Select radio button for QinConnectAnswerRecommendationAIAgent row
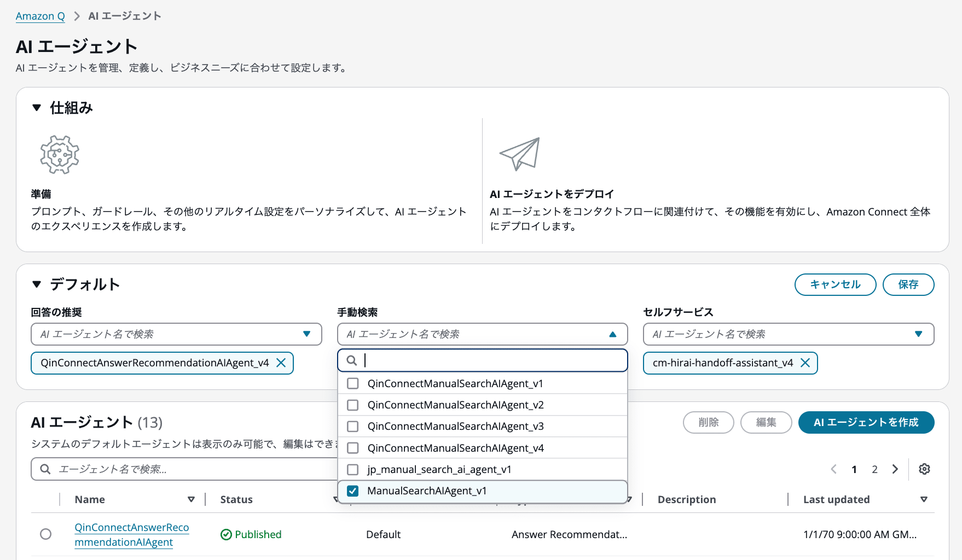962x560 pixels. pyautogui.click(x=46, y=534)
